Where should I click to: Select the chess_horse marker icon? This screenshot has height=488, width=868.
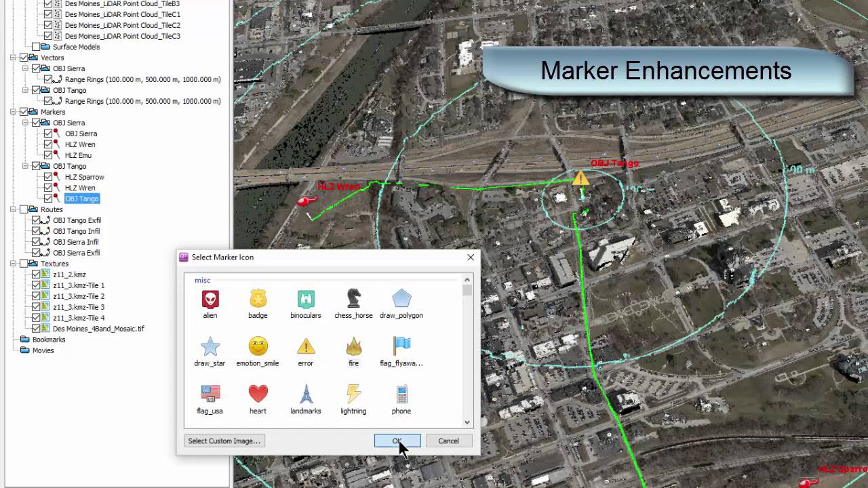click(353, 299)
